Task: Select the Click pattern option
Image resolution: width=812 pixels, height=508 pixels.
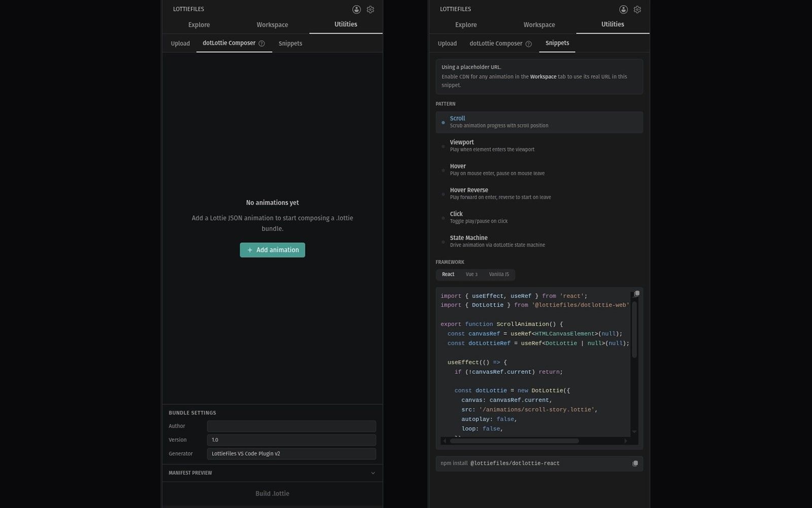Action: coord(539,217)
